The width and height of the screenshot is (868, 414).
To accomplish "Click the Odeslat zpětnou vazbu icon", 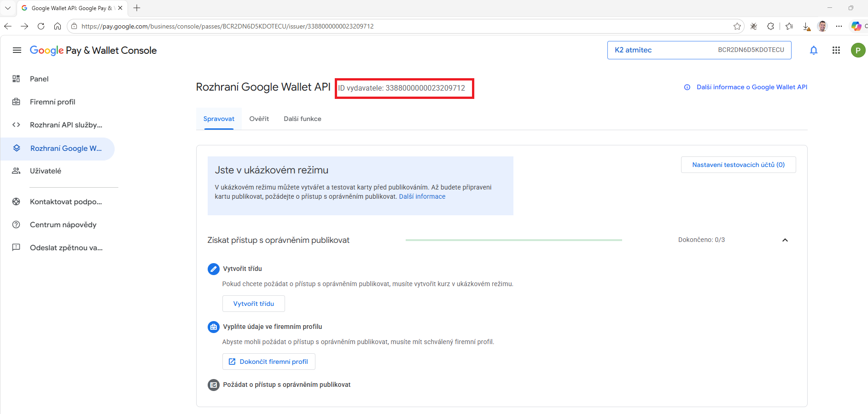I will (16, 247).
